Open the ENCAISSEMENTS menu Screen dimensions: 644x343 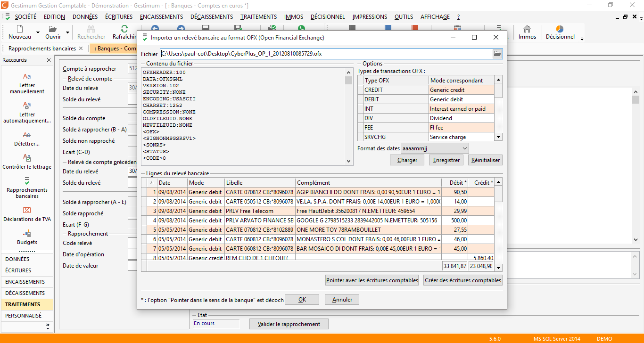161,17
